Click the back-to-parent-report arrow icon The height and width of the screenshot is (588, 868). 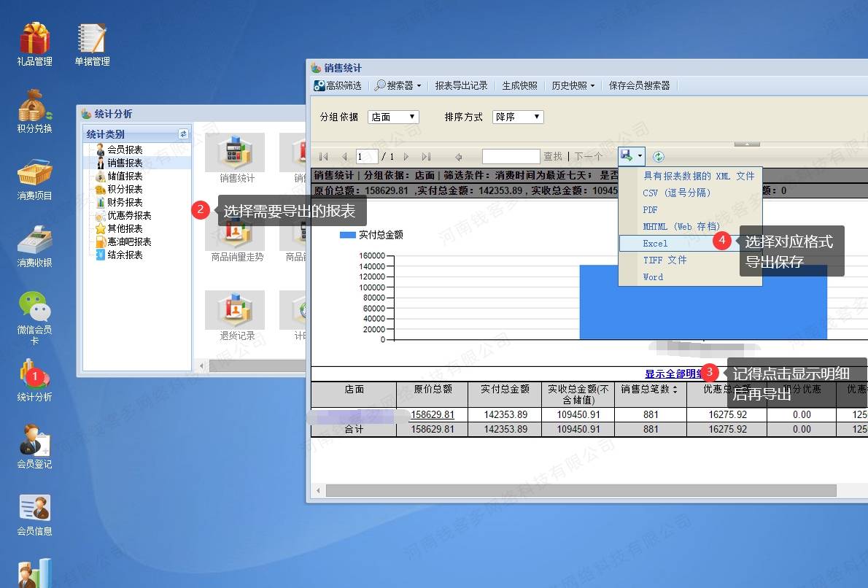pyautogui.click(x=458, y=157)
